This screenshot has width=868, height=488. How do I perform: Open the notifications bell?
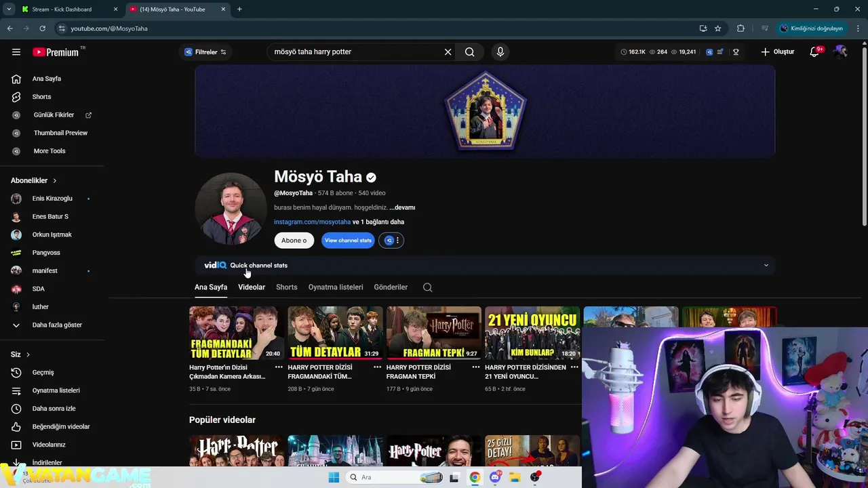pyautogui.click(x=815, y=52)
